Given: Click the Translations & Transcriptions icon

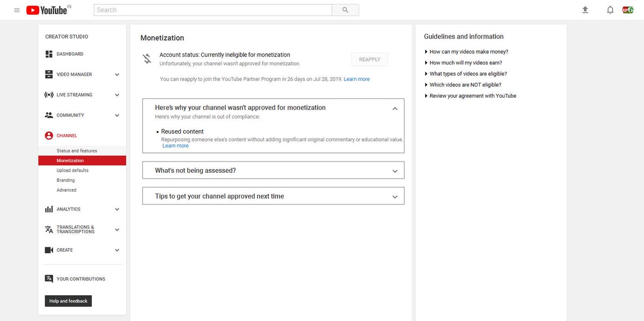Looking at the screenshot, I should tap(49, 230).
